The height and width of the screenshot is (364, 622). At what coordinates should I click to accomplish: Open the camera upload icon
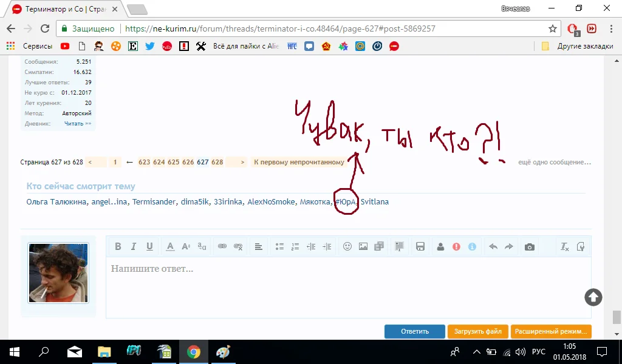(529, 246)
